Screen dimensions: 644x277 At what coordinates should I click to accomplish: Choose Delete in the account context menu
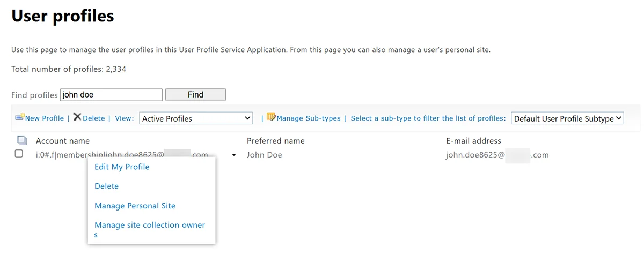click(x=106, y=186)
